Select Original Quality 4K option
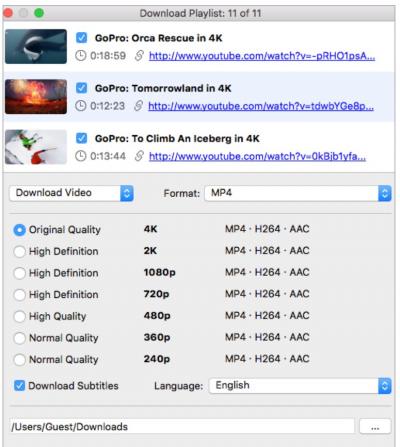 (x=19, y=230)
